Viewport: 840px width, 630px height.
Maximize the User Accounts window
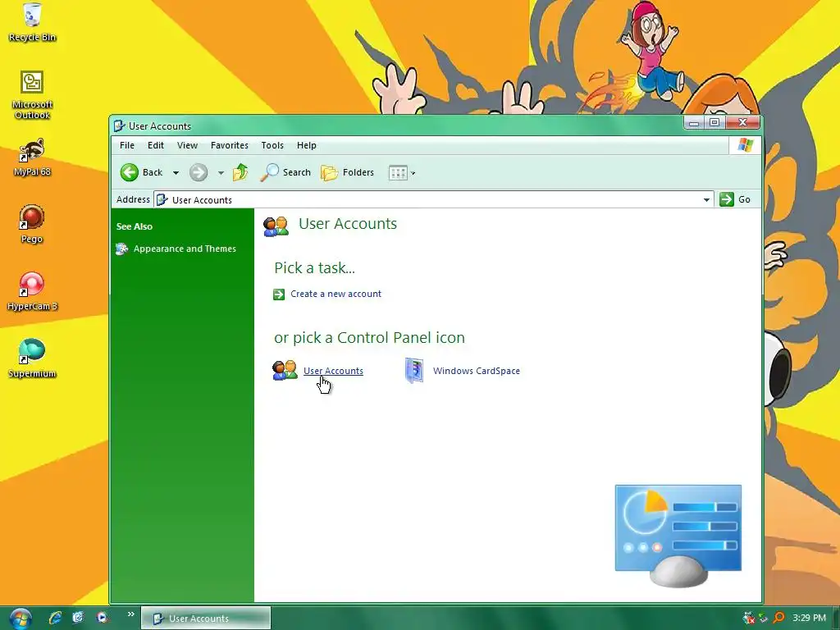tap(714, 123)
